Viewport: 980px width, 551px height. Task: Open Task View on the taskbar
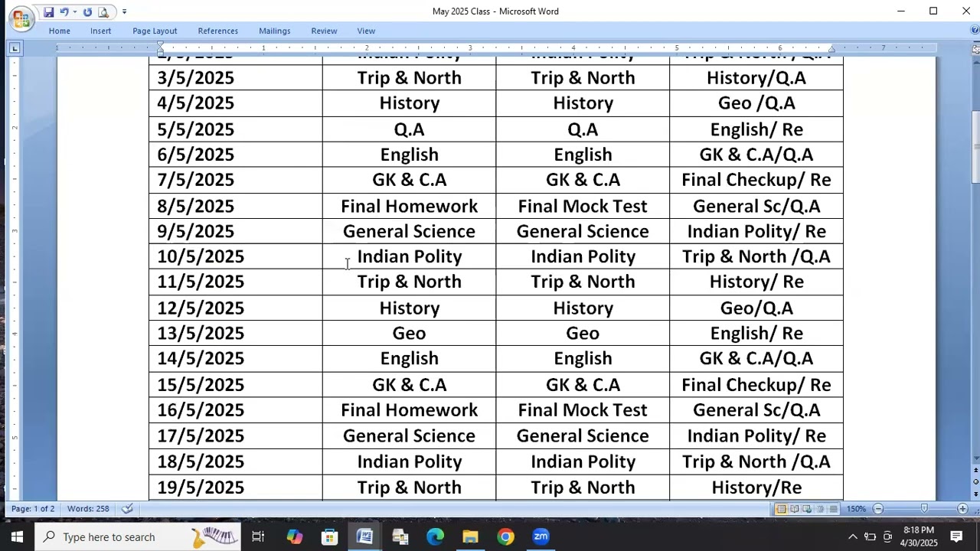258,536
